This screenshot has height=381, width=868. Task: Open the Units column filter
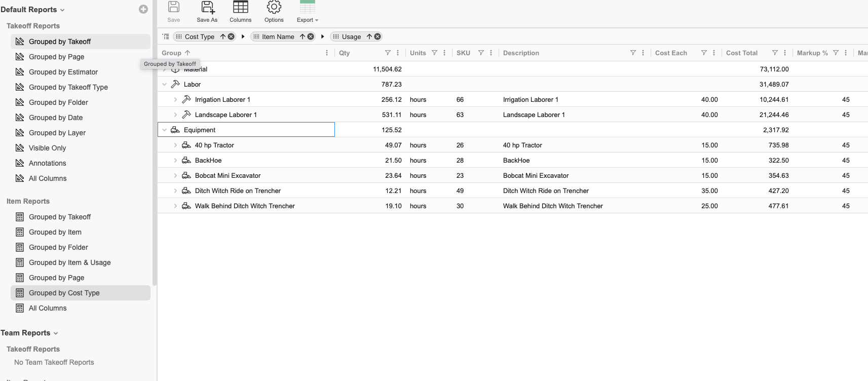pyautogui.click(x=434, y=53)
